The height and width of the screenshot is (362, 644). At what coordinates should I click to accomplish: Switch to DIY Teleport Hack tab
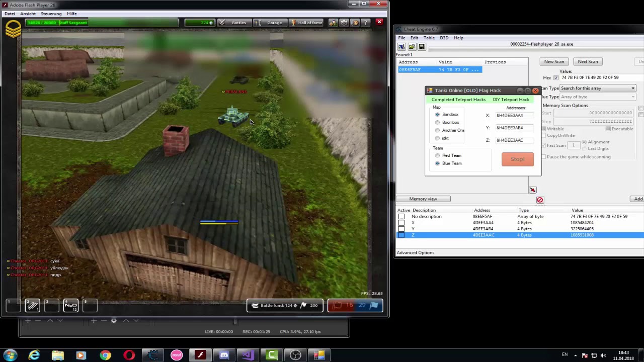tap(511, 100)
